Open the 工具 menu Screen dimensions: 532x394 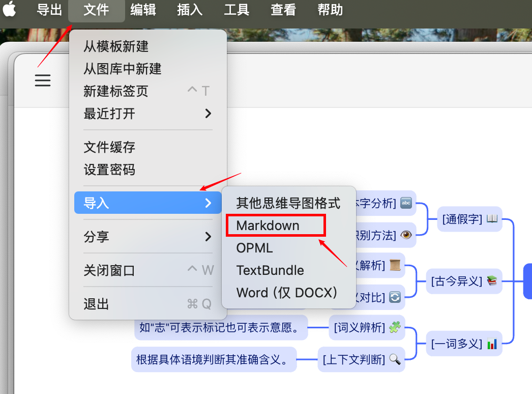(x=237, y=10)
